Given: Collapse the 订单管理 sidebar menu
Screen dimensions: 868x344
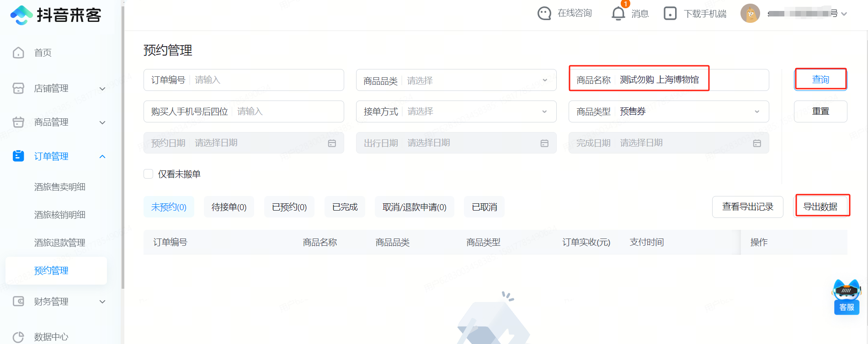Looking at the screenshot, I should coord(102,157).
